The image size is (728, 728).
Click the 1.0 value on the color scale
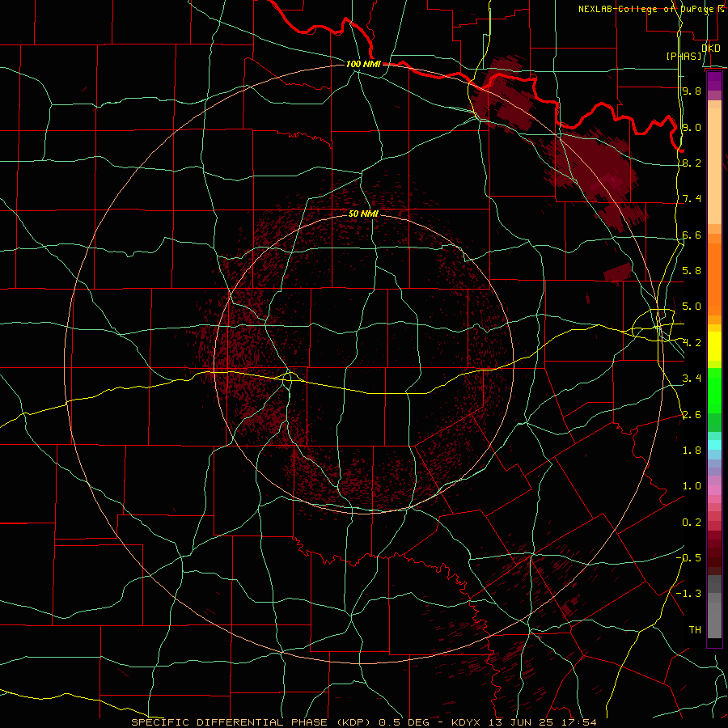click(x=692, y=486)
